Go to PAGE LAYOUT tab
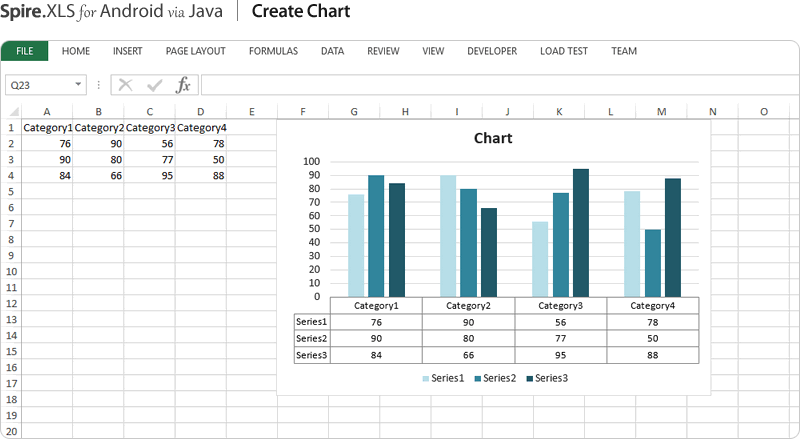Screen dimensions: 800x440 pyautogui.click(x=195, y=51)
